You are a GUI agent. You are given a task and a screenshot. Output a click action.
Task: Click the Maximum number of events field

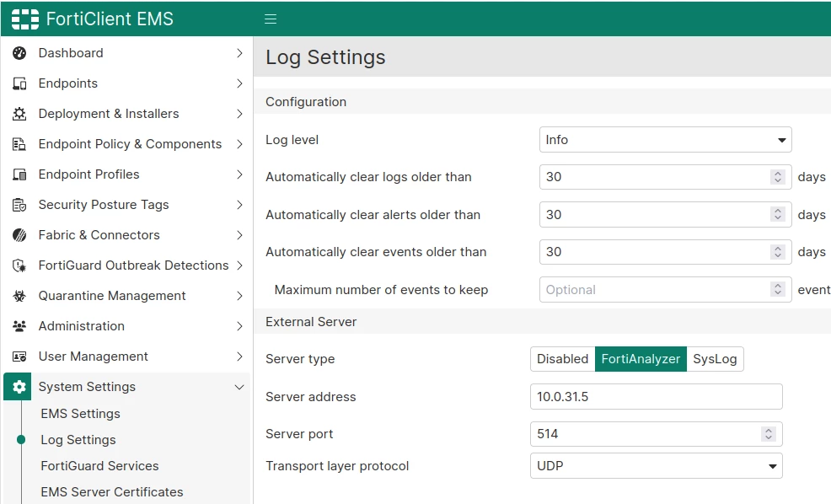(x=665, y=289)
